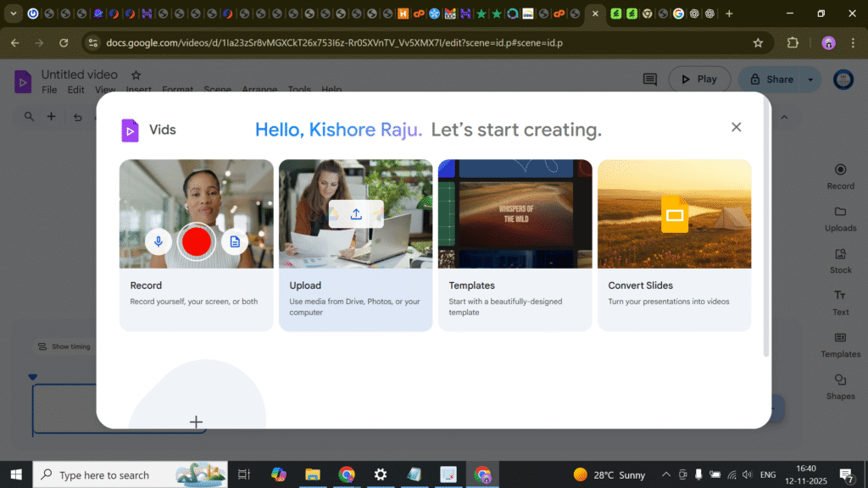The image size is (868, 488).
Task: Expand the Share dropdown arrow
Action: point(810,80)
